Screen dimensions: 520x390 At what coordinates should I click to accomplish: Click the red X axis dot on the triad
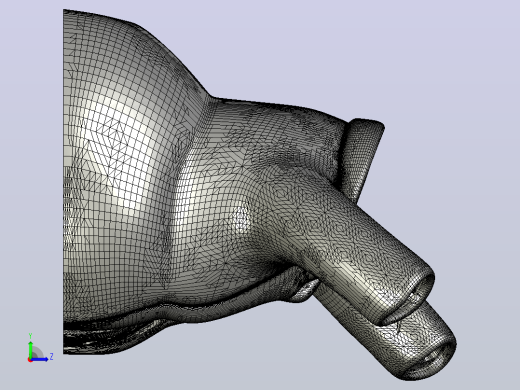coord(30,360)
